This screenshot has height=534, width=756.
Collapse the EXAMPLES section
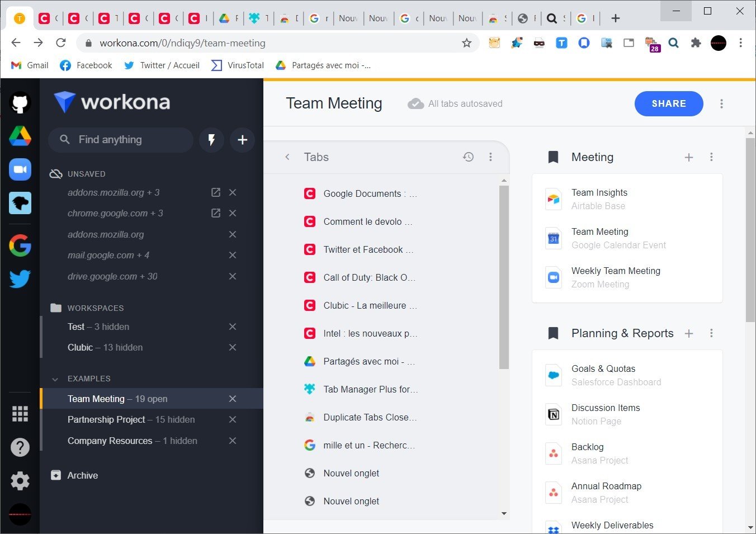[55, 379]
